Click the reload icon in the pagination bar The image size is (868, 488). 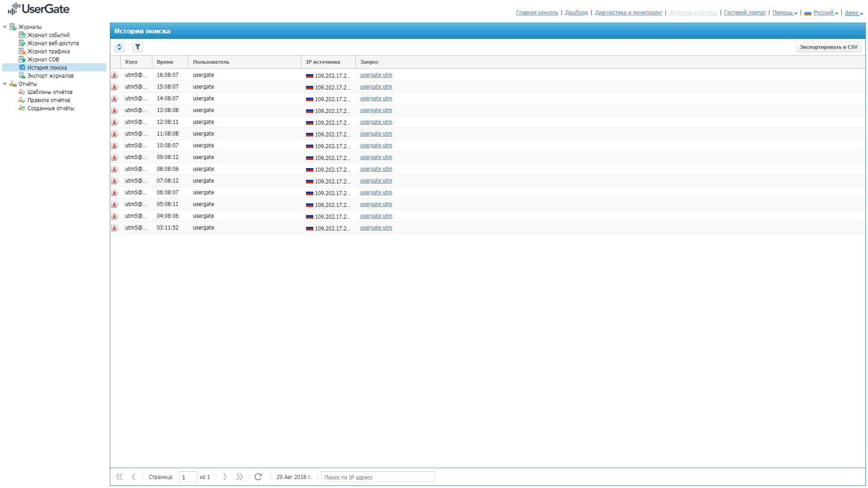(x=258, y=477)
